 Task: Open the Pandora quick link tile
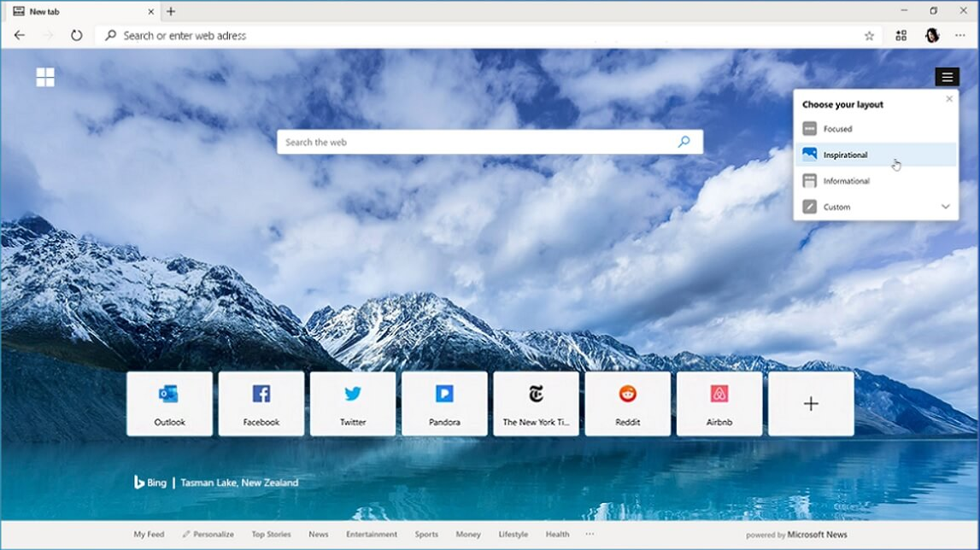(x=444, y=404)
